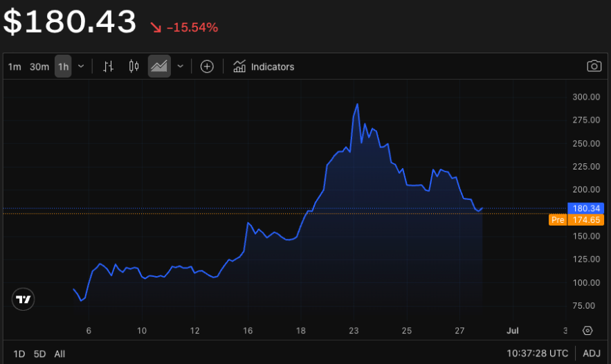Switch to the 1D date range
Viewport: 611px width, 364px height.
pos(19,354)
